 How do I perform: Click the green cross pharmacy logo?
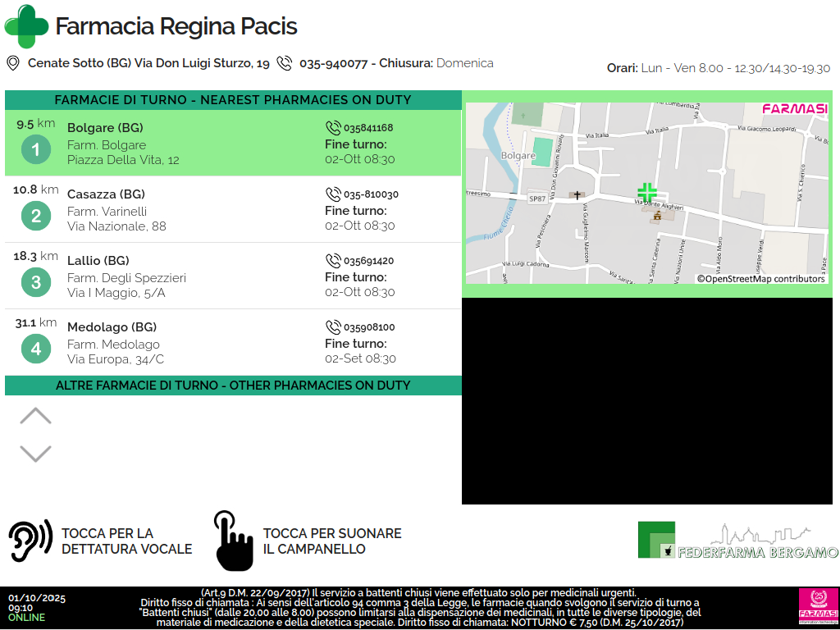click(26, 26)
